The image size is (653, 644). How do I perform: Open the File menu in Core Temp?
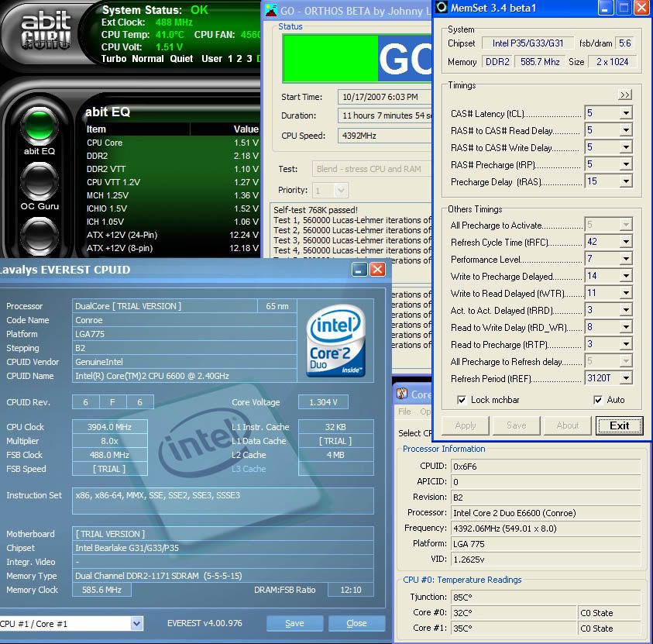click(404, 412)
